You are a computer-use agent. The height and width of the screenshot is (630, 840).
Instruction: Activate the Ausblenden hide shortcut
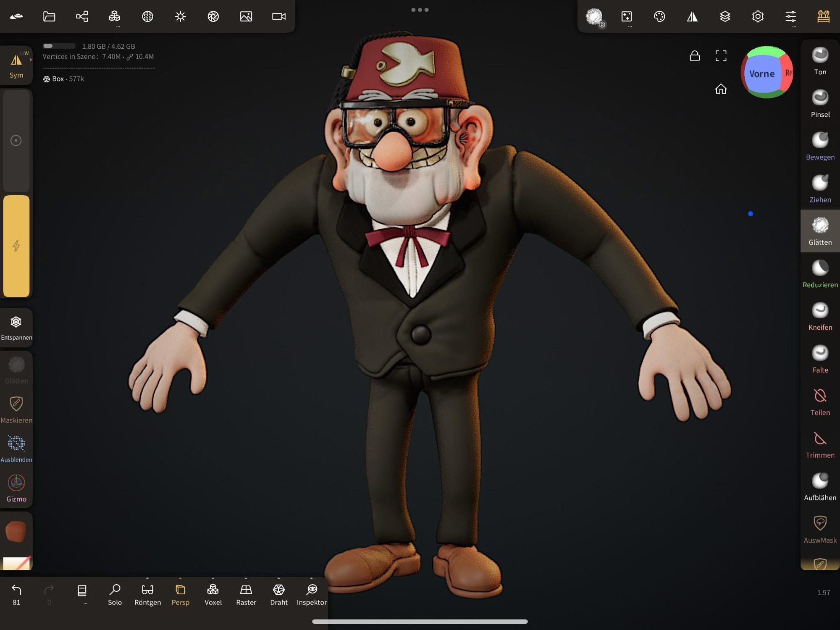point(16,449)
